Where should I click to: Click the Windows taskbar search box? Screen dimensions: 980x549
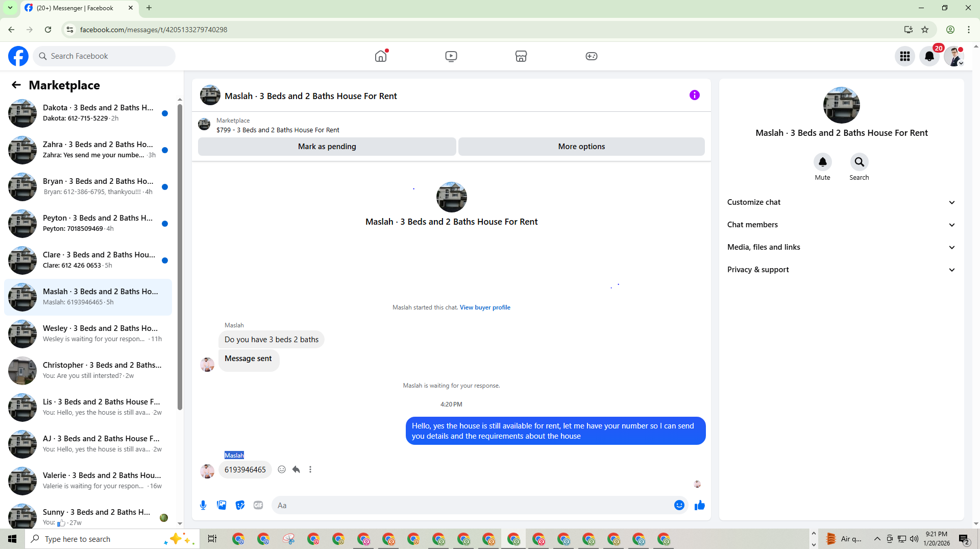point(112,539)
